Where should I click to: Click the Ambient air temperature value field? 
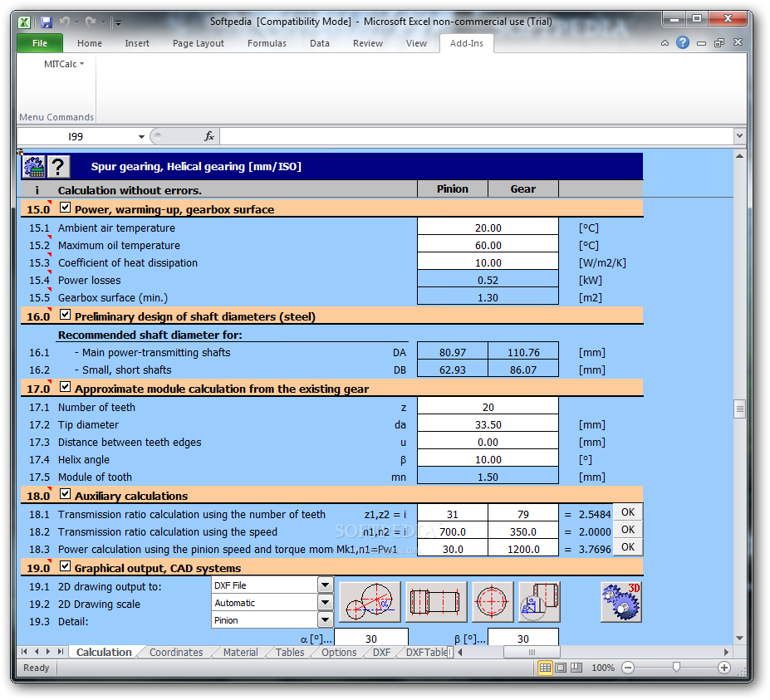488,228
